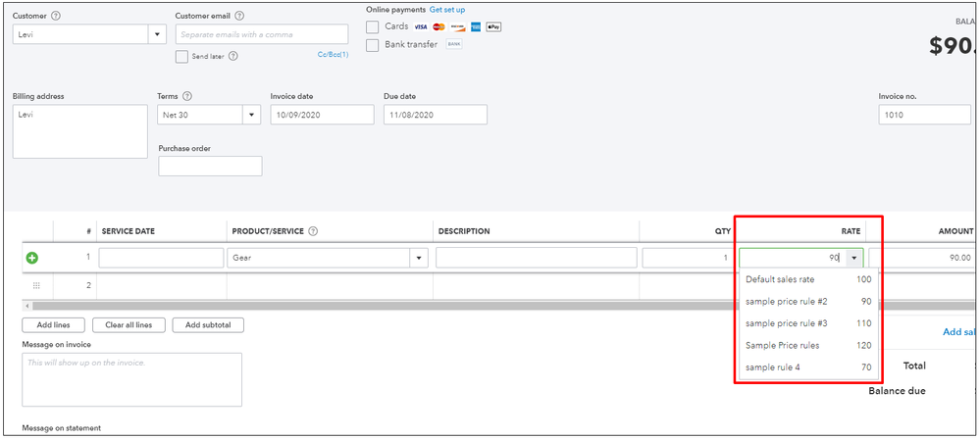Click the Product/Service column help icon
The height and width of the screenshot is (439, 980).
pos(314,231)
